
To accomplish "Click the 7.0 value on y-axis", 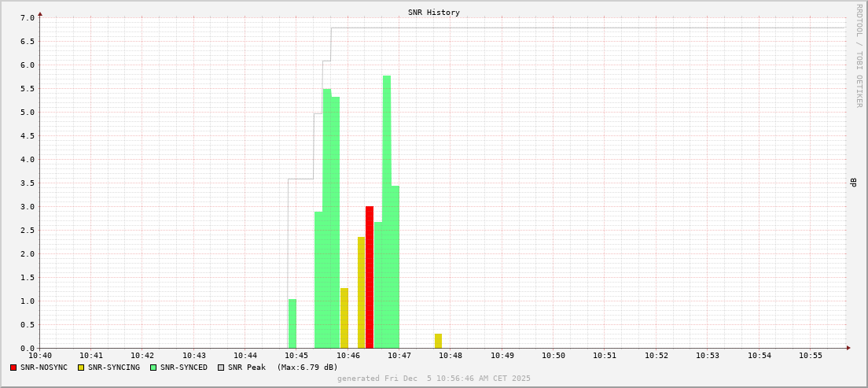I will (26, 18).
